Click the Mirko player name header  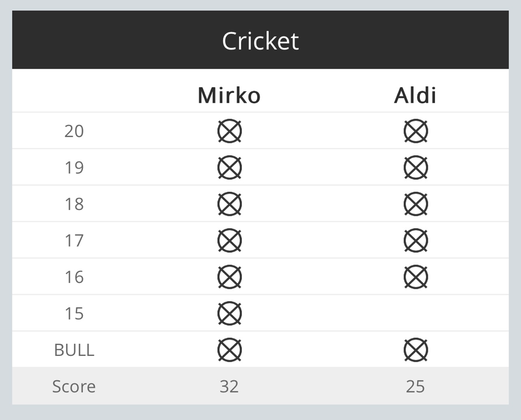point(229,96)
